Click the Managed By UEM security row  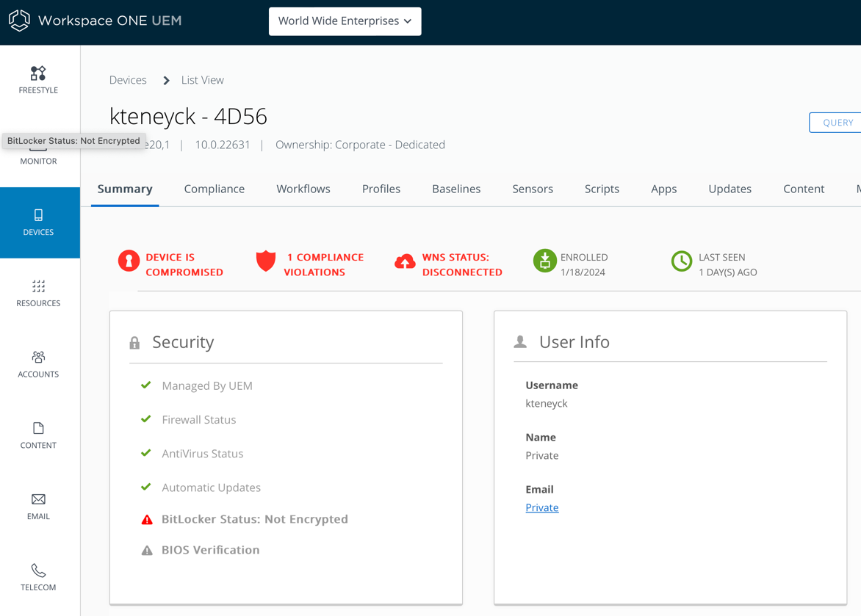[x=207, y=386]
